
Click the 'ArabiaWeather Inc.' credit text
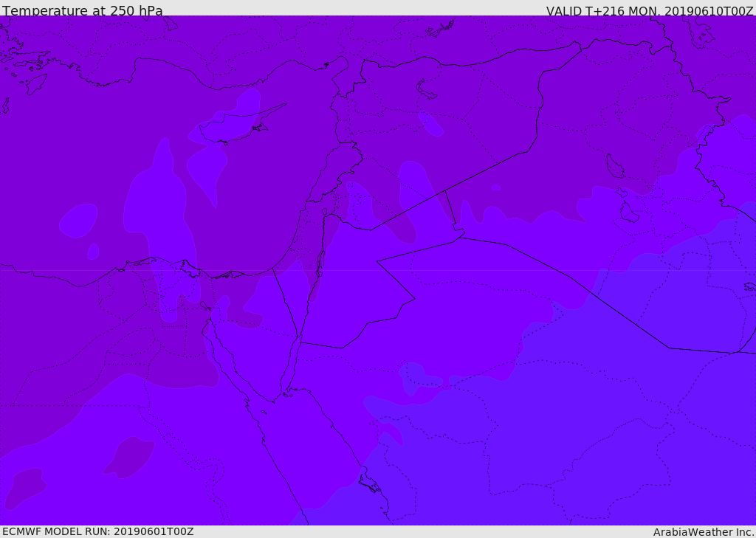pos(704,532)
